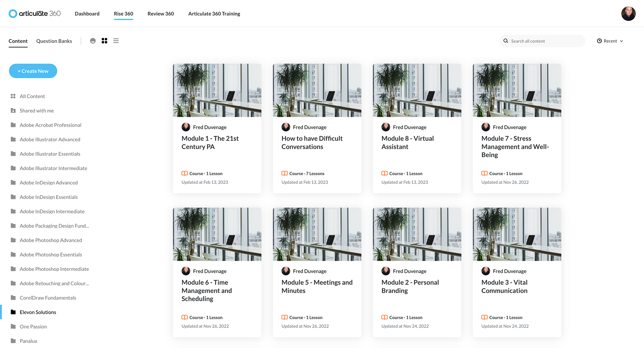This screenshot has width=644, height=348.
Task: Open the Review 360 tab
Action: tap(161, 14)
